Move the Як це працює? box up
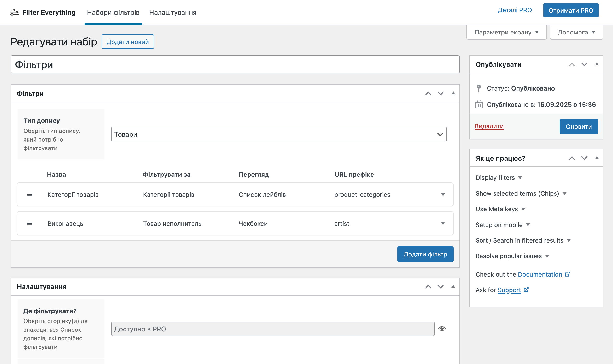This screenshot has width=613, height=364. (x=572, y=158)
